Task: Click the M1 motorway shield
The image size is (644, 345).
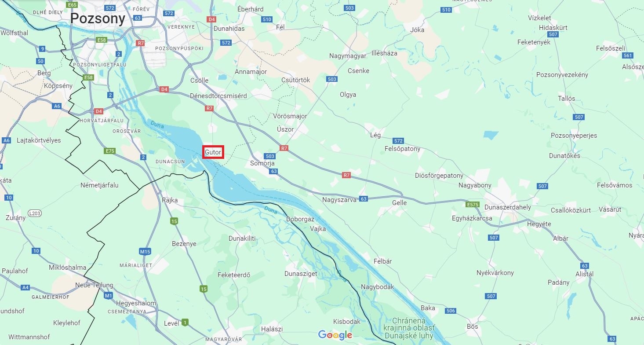Action: 109,296
